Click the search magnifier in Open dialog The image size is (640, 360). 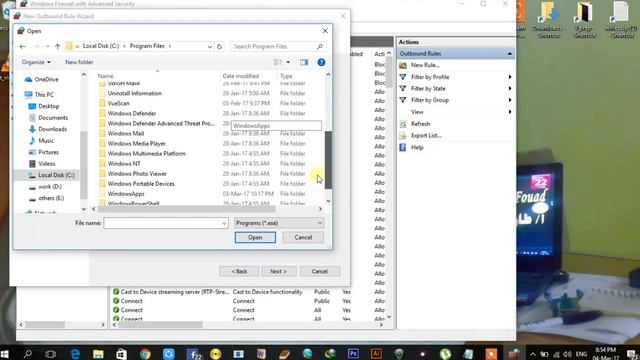point(320,47)
